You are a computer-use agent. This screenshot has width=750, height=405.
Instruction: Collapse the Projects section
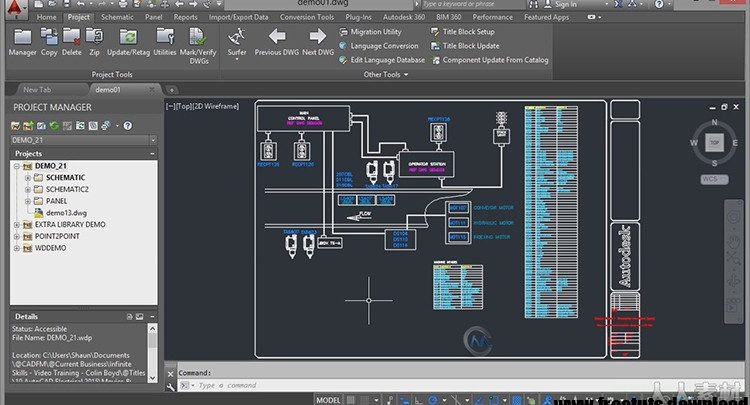pos(152,153)
